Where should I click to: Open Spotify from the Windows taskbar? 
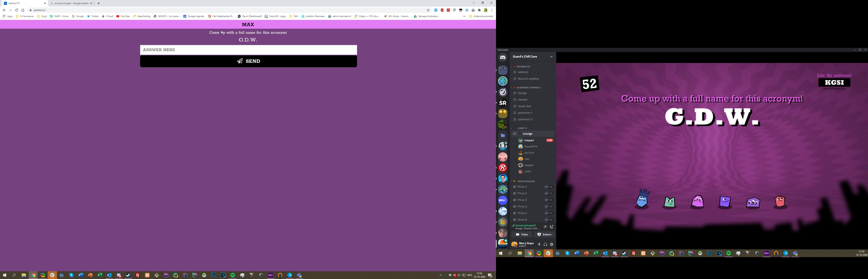point(232,275)
